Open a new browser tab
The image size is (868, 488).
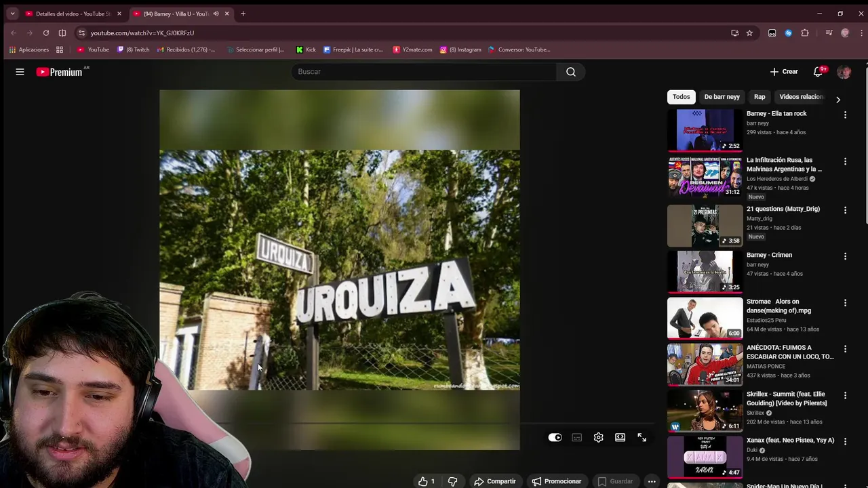click(x=243, y=14)
